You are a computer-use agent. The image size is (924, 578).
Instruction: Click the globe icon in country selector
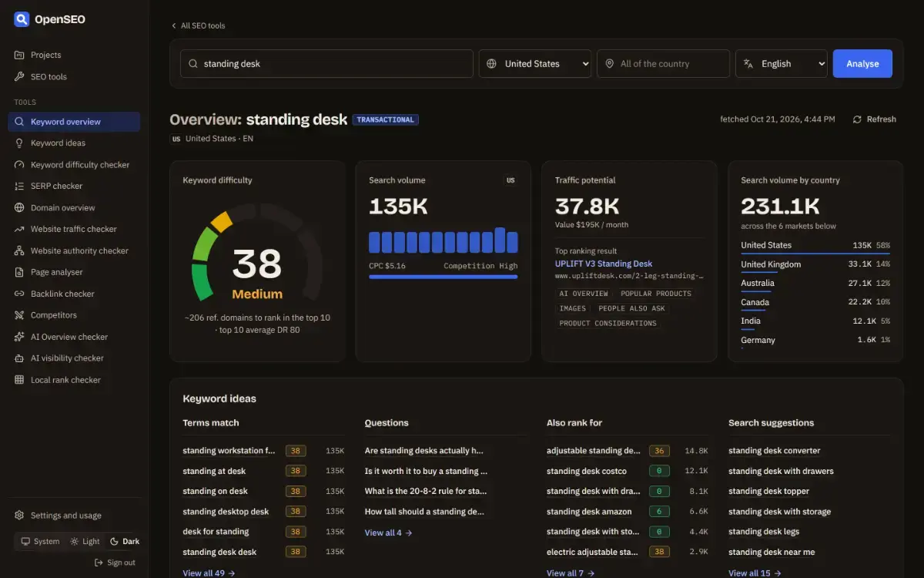tap(492, 64)
